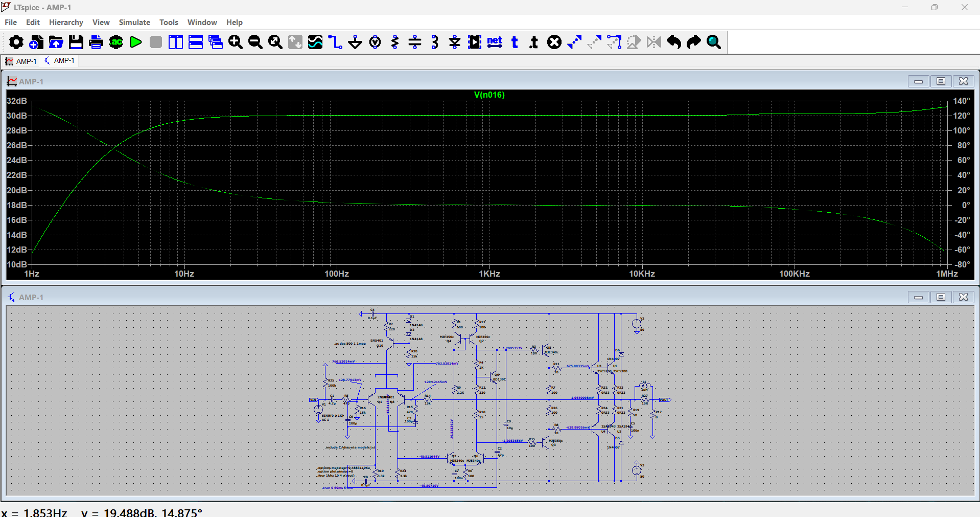Viewport: 980px width, 517px height.
Task: Open the Window menu
Action: [x=202, y=23]
